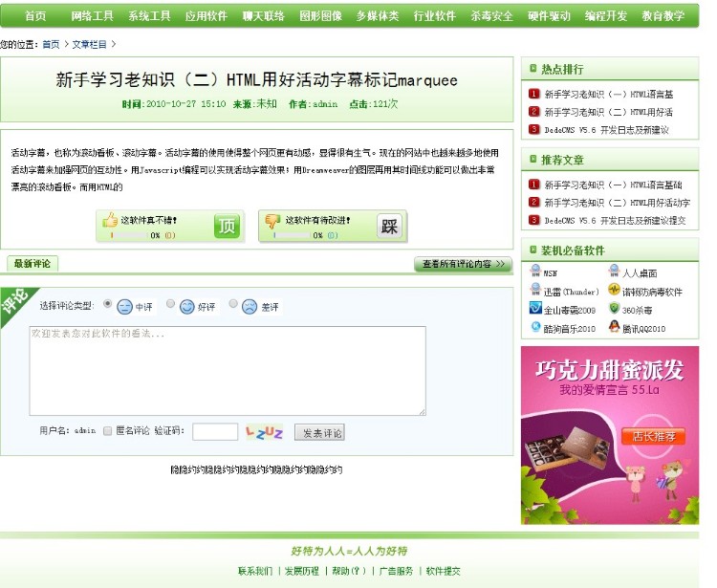This screenshot has width=717, height=588.
Task: Select the 中评 radio button
Action: tap(107, 304)
